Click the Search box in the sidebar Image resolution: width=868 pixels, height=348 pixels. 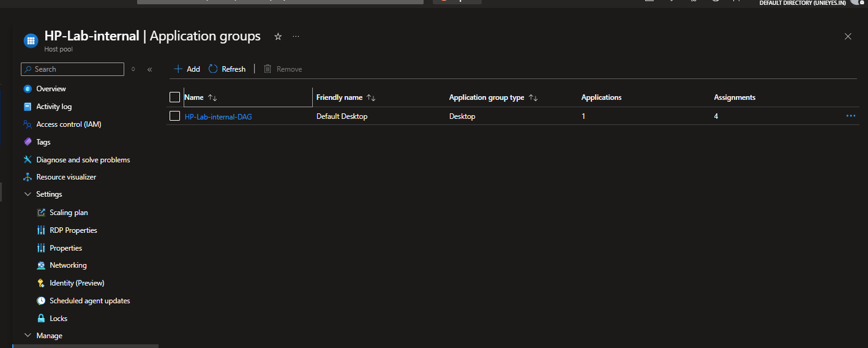tap(73, 69)
